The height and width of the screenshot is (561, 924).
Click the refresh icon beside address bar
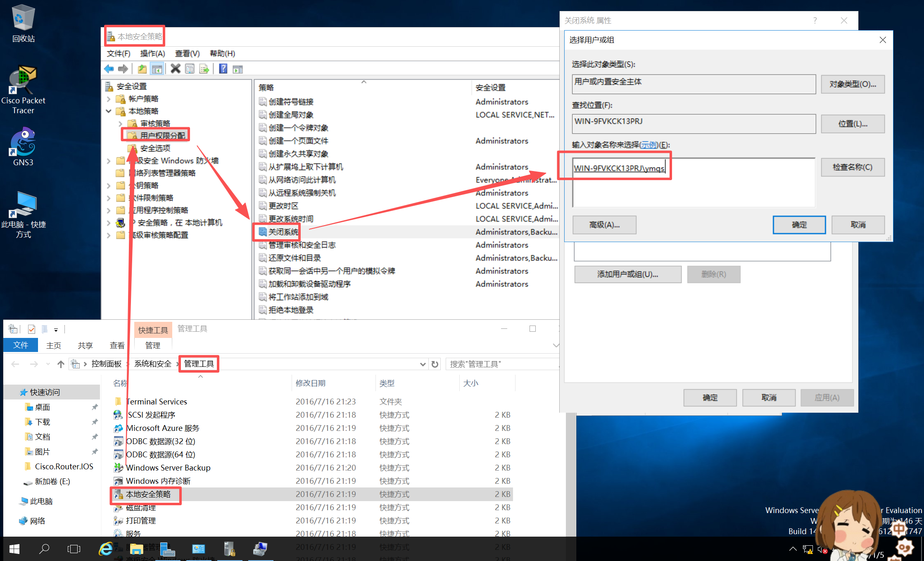tap(435, 364)
